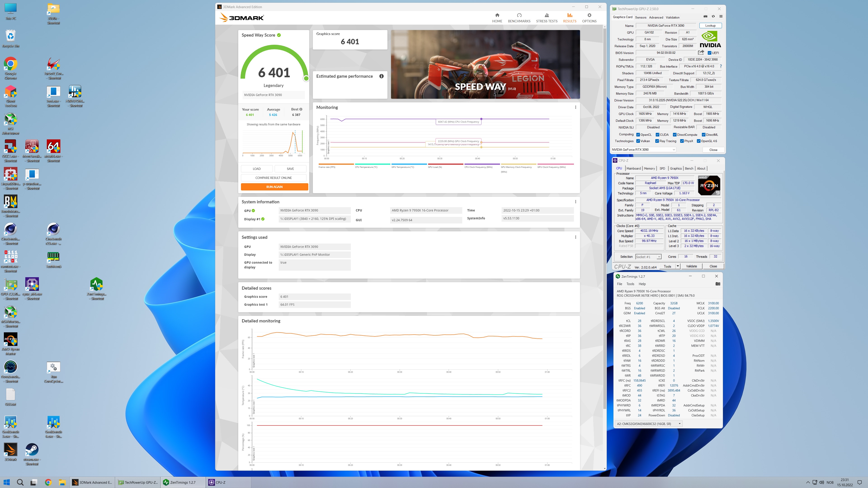Click the Lookup button in GPU-Z
Viewport: 868px width, 488px height.
click(710, 26)
